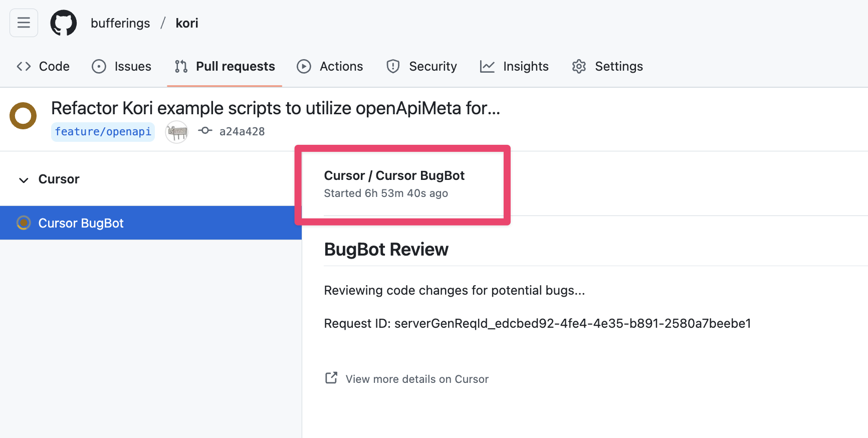Click the Code tab icon

coord(24,66)
